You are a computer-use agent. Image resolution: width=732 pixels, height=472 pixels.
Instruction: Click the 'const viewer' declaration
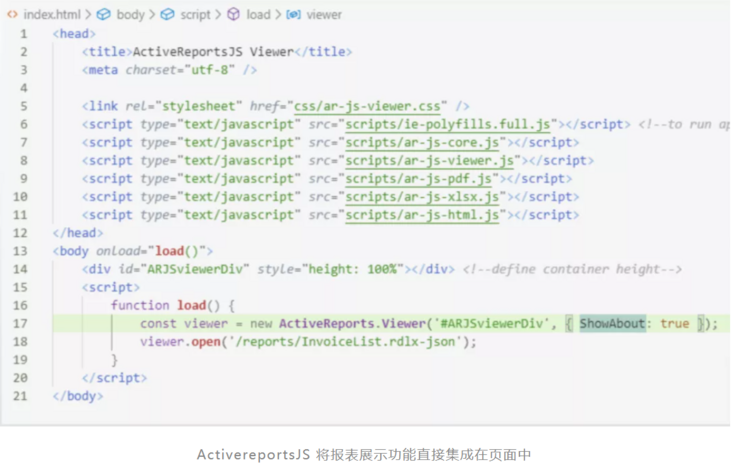184,324
